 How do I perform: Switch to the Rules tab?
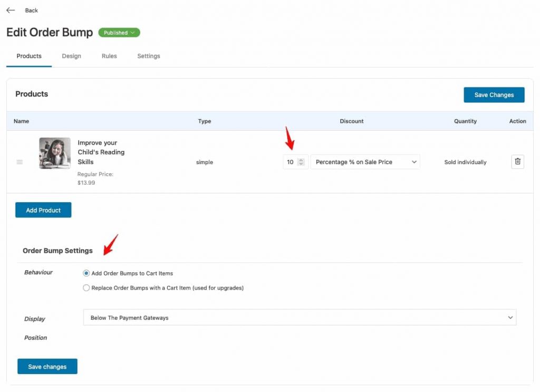[x=109, y=56]
